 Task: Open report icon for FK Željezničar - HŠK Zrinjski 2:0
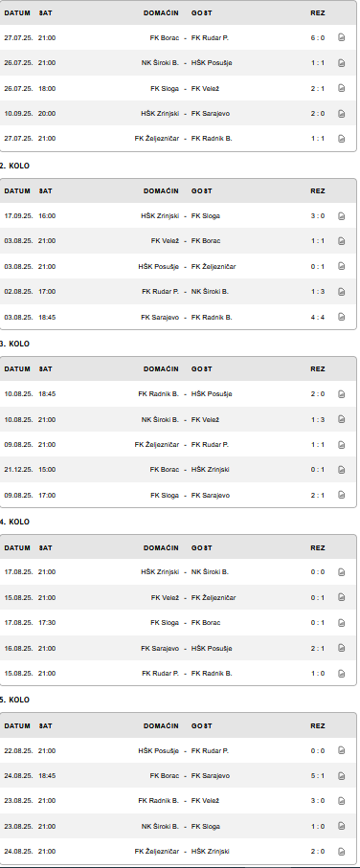(x=342, y=852)
